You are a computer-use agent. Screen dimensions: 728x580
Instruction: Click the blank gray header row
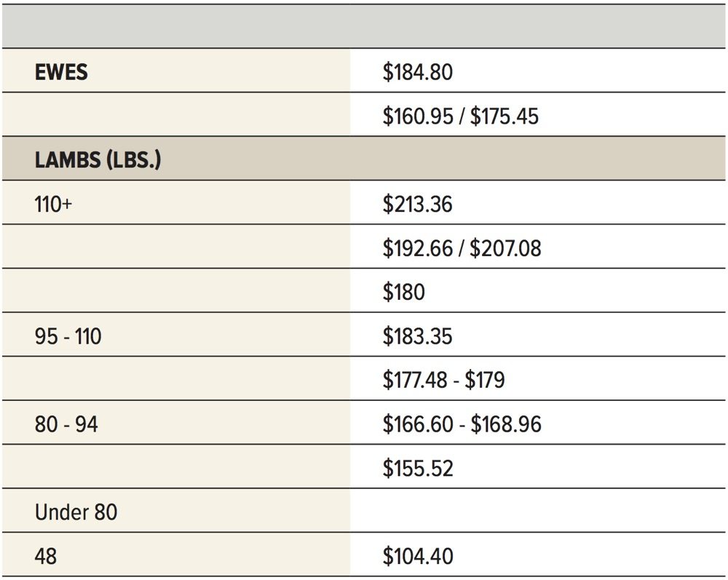364,27
